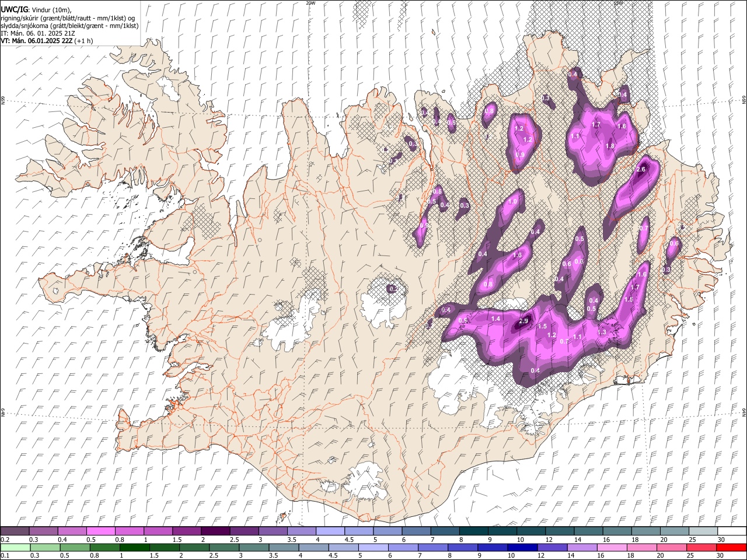Image resolution: width=747 pixels, height=560 pixels.
Task: Click the '3.5' label of the snow scale
Action: (292, 540)
